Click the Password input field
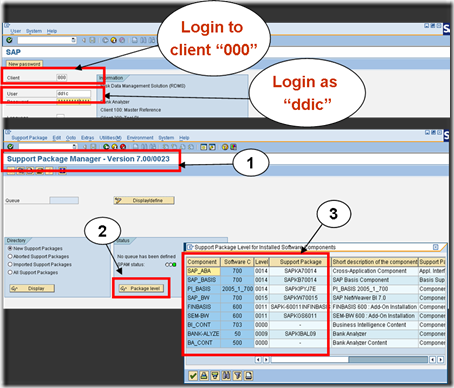The image size is (454, 388). [74, 101]
